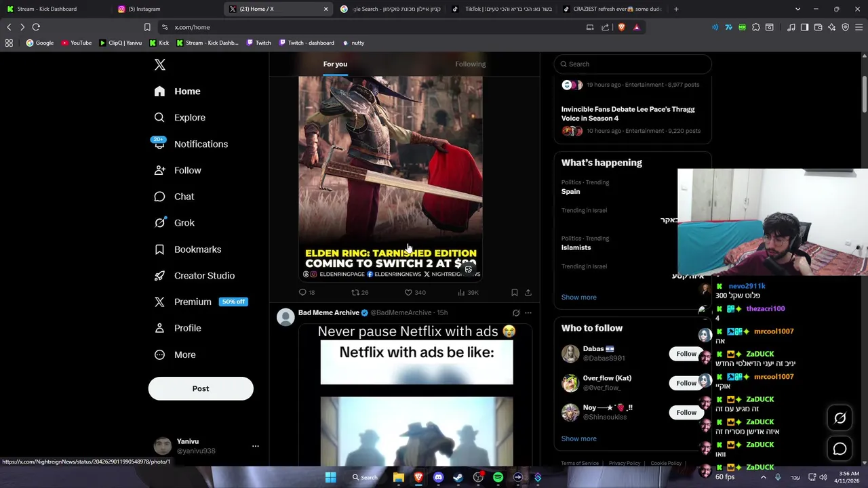868x488 pixels.
Task: Follow the Over_flow (Kat) account
Action: point(686,383)
